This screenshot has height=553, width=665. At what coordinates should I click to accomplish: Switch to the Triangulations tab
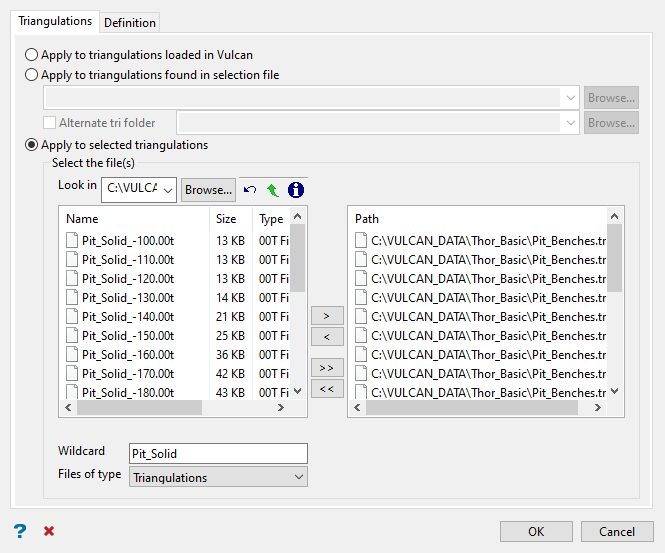[x=55, y=21]
